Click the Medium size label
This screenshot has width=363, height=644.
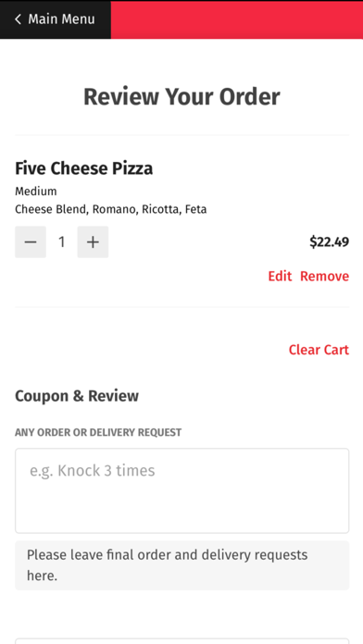(x=36, y=192)
